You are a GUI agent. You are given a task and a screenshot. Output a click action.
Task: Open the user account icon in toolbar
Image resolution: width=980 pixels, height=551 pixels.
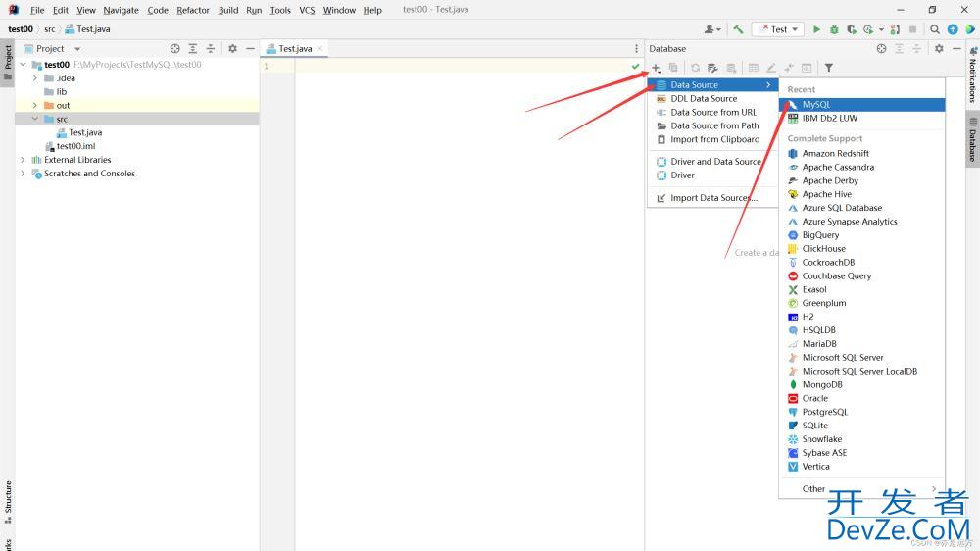coord(711,29)
